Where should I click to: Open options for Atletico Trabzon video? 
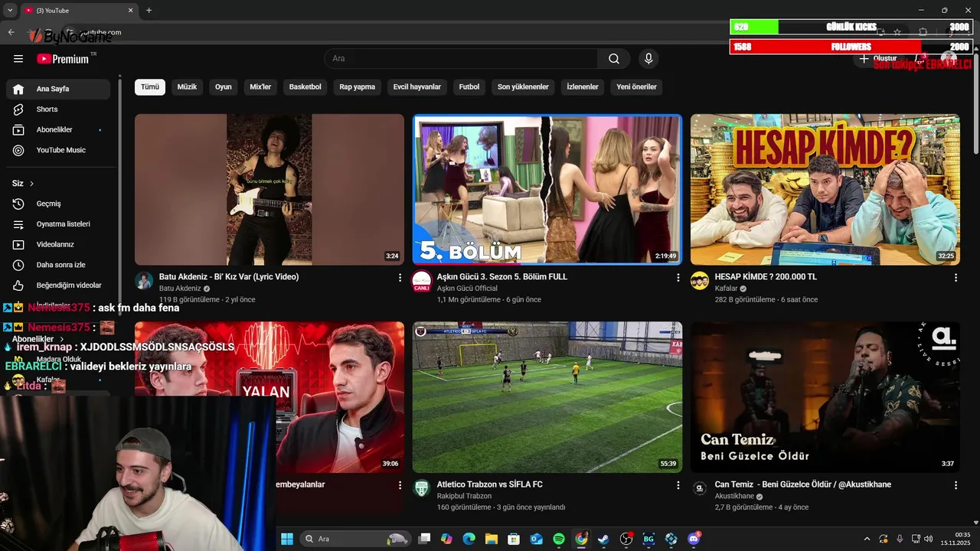click(x=678, y=485)
